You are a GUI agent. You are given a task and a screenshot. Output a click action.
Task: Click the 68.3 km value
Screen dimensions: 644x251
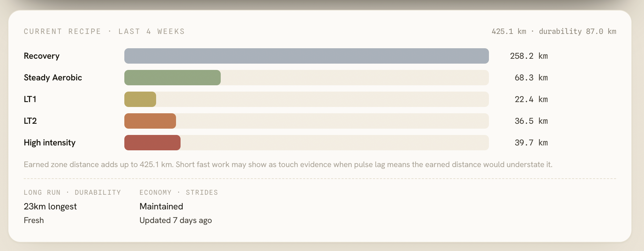pyautogui.click(x=531, y=78)
